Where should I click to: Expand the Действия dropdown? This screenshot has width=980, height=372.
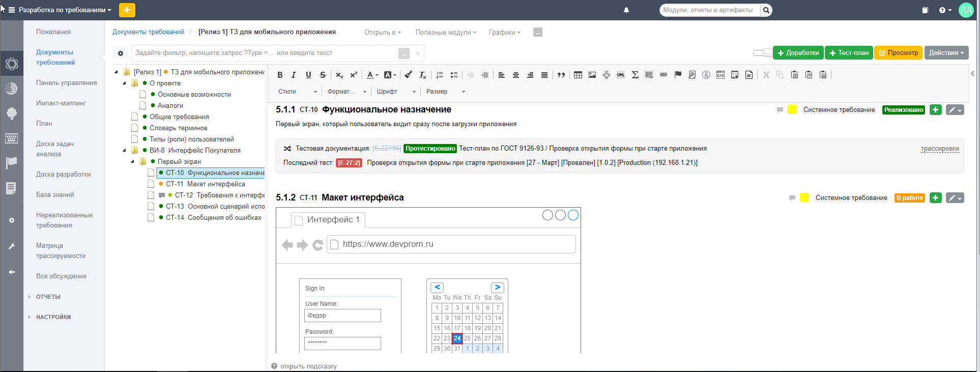click(946, 53)
